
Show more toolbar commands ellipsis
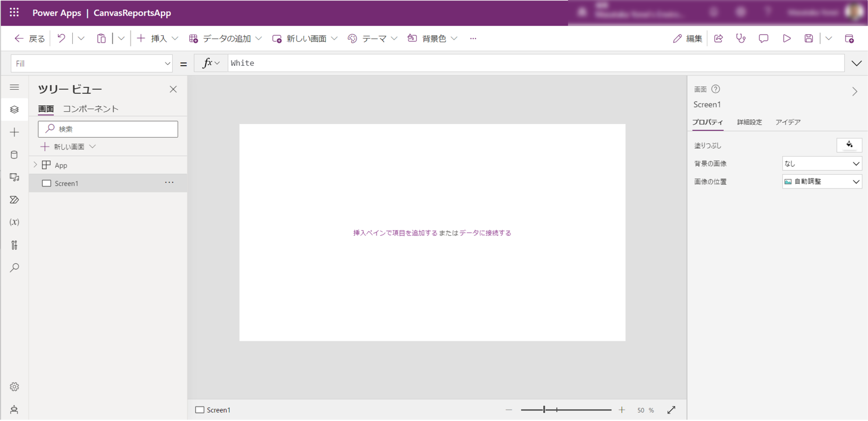pos(473,39)
